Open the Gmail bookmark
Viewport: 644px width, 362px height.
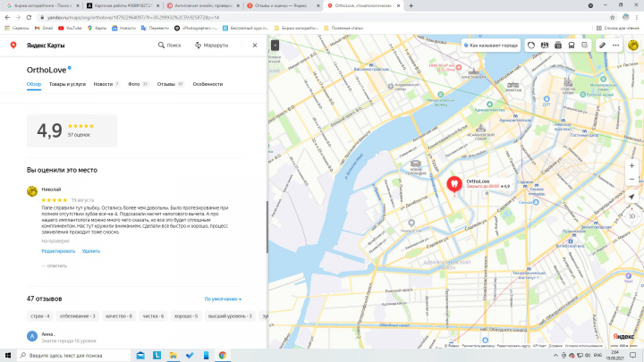coord(44,28)
